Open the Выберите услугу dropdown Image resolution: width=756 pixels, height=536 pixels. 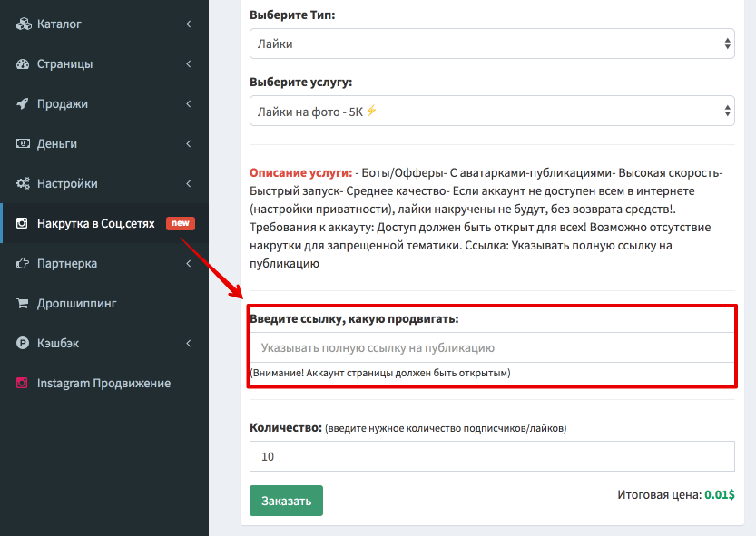click(491, 112)
